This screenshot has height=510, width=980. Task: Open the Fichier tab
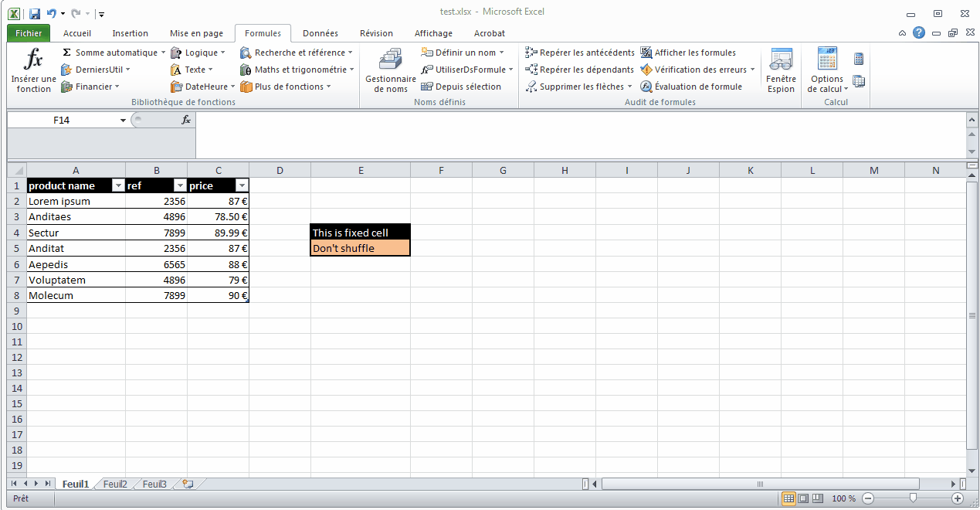point(29,33)
